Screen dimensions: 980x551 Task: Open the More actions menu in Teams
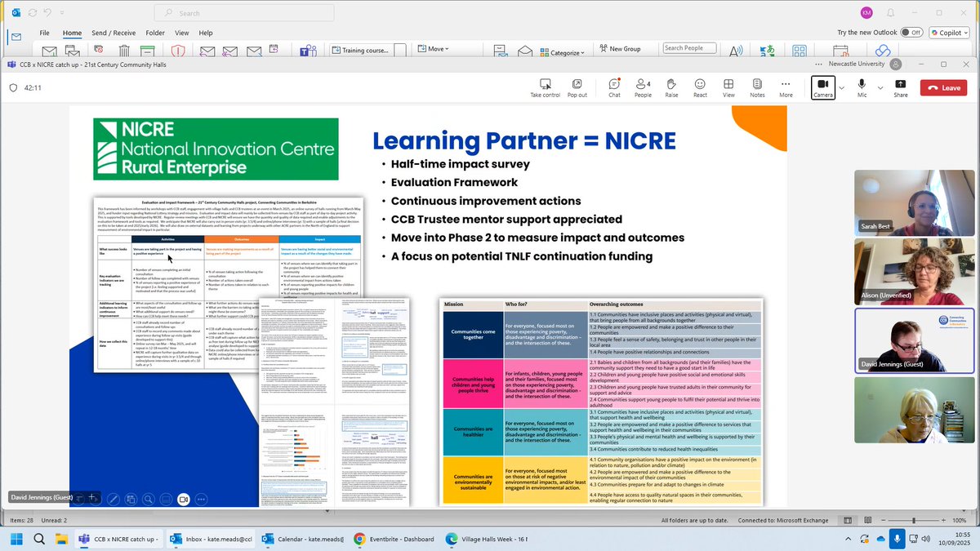point(786,88)
